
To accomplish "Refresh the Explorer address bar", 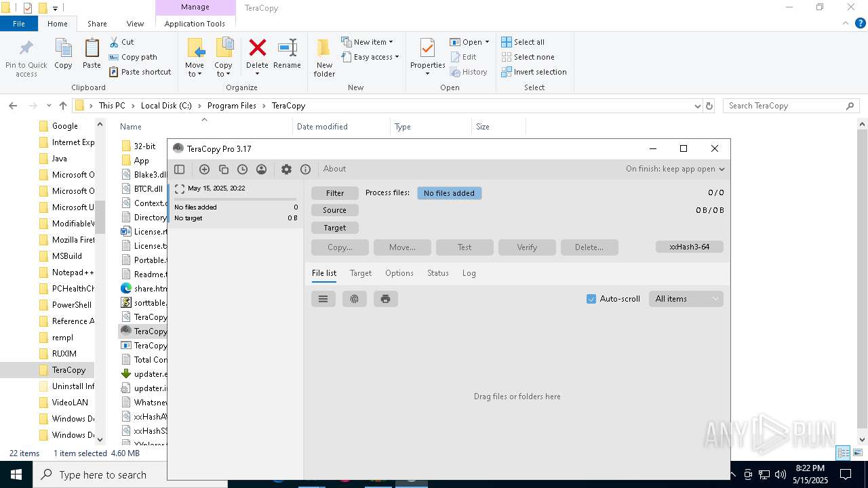I will (x=709, y=106).
